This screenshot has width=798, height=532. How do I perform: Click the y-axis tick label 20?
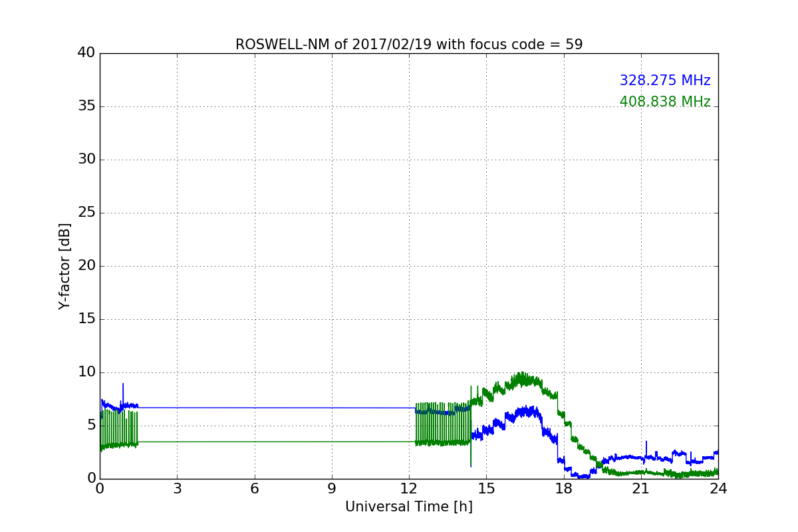[86, 266]
